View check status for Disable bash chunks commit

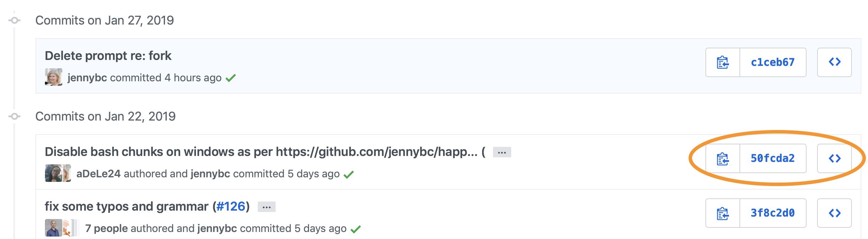(x=349, y=174)
